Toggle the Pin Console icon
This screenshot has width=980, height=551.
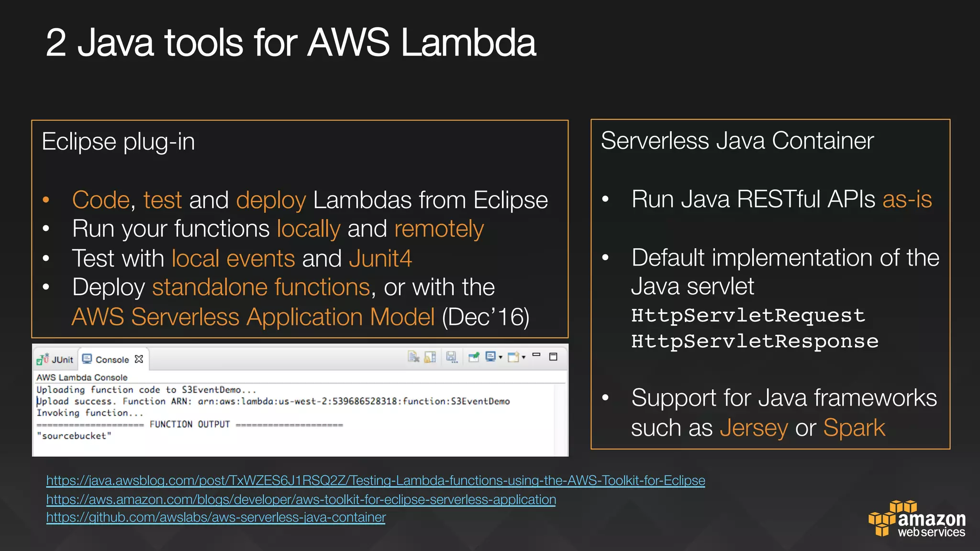coord(474,357)
